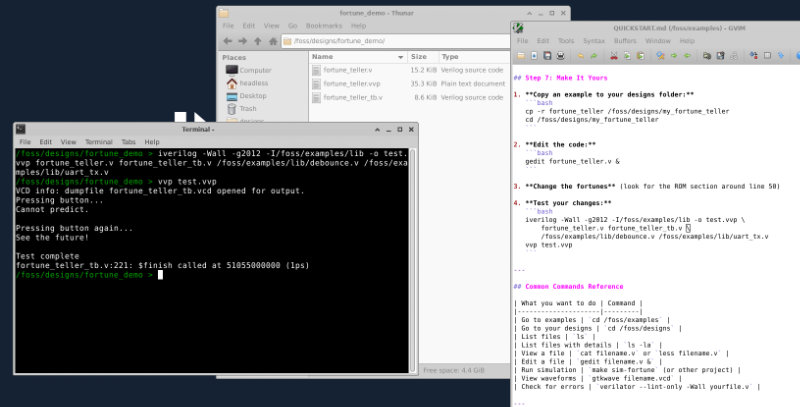Open the Edit menu in Terminal

click(45, 142)
